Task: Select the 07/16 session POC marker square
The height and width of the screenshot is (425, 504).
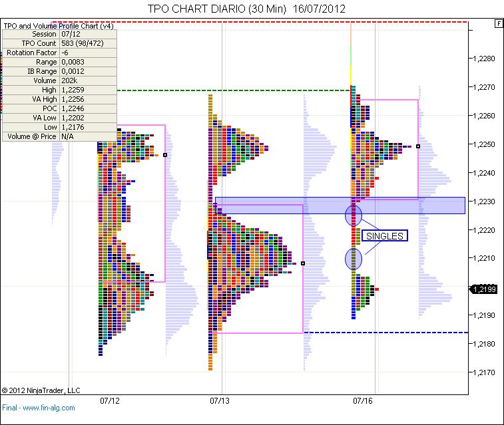Action: (x=418, y=146)
